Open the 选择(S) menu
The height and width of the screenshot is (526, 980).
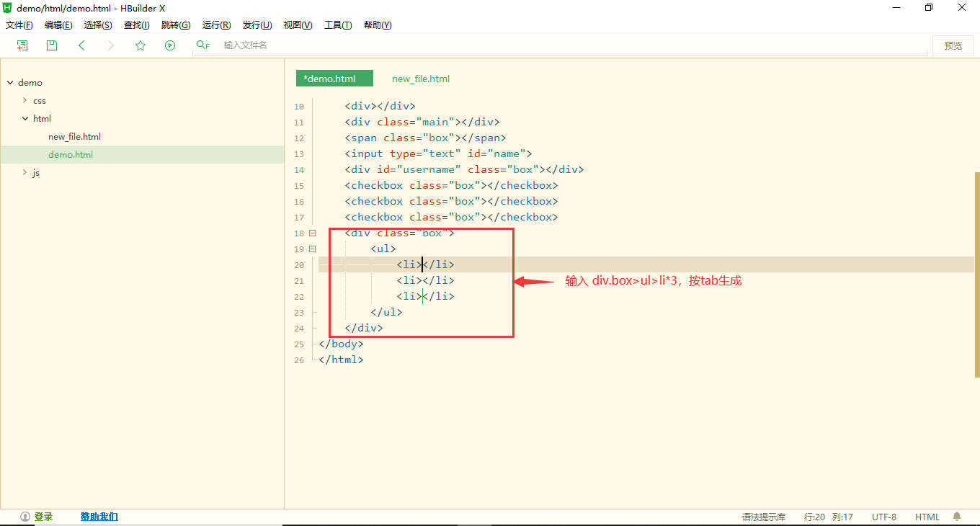(98, 25)
